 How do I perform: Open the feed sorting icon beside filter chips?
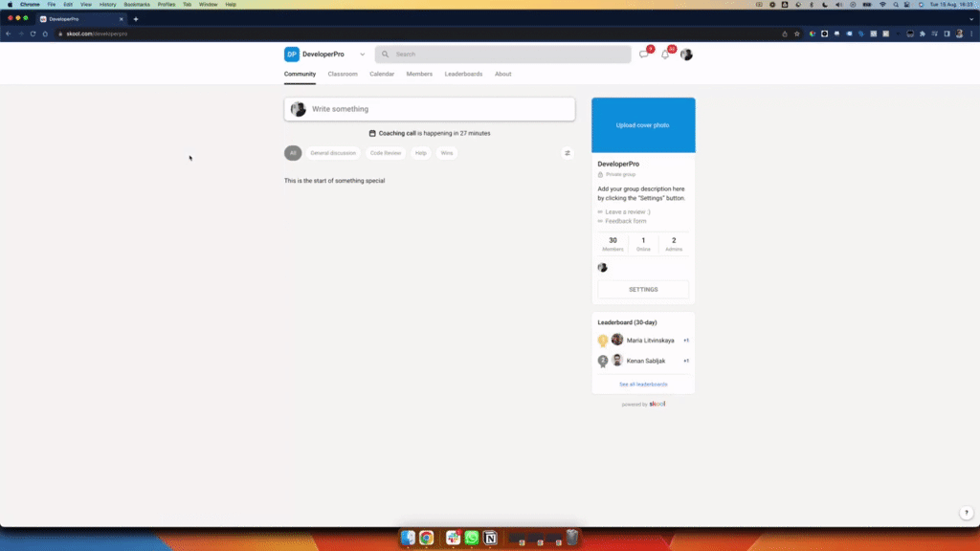[x=567, y=152]
